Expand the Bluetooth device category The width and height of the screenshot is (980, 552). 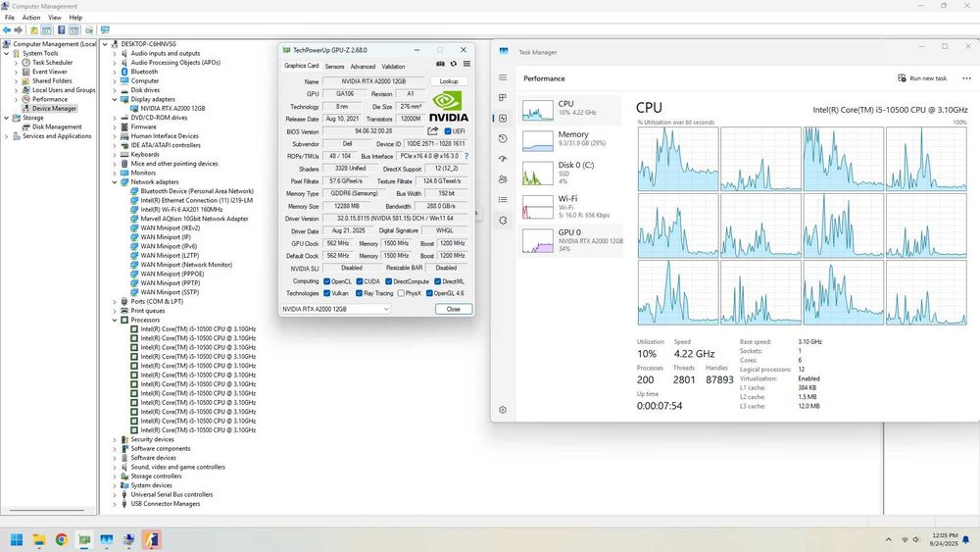click(115, 72)
